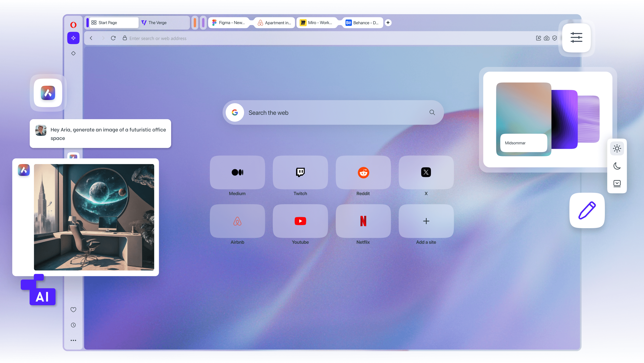Toggle the mail inbox panel icon
This screenshot has height=363, width=644.
click(x=617, y=183)
